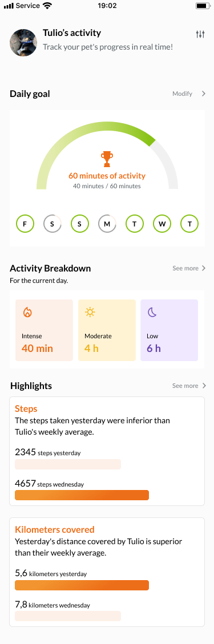The width and height of the screenshot is (214, 644).
Task: Tap the flame icon on Intense card
Action: [27, 312]
